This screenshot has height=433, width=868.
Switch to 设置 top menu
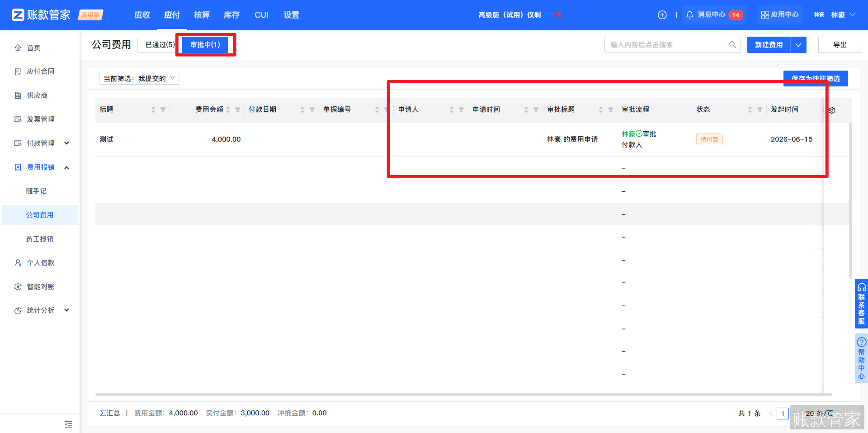(291, 15)
